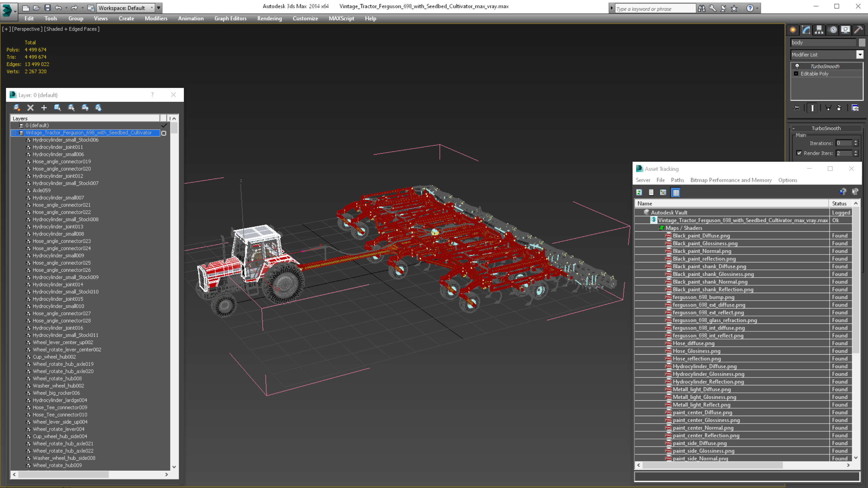This screenshot has height=488, width=868.
Task: Click Highlight Selected Objects' Layers icon
Action: 71,108
